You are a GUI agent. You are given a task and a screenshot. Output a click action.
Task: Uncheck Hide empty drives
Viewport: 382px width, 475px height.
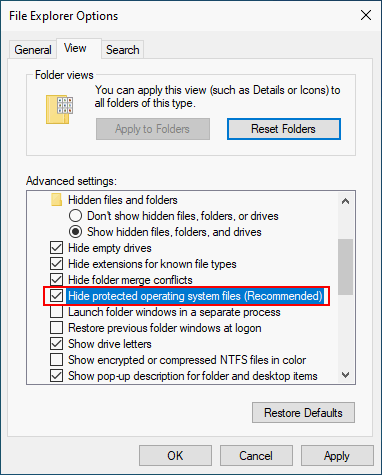click(x=56, y=248)
